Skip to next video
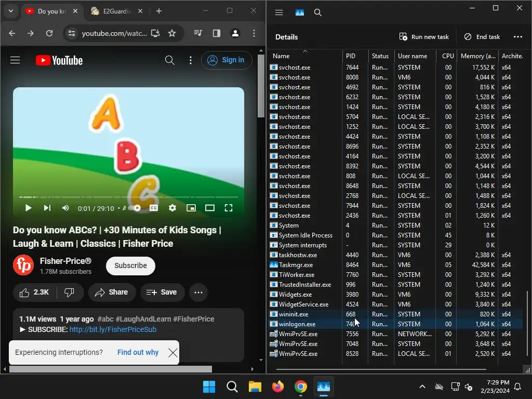532x399 pixels. (47, 208)
